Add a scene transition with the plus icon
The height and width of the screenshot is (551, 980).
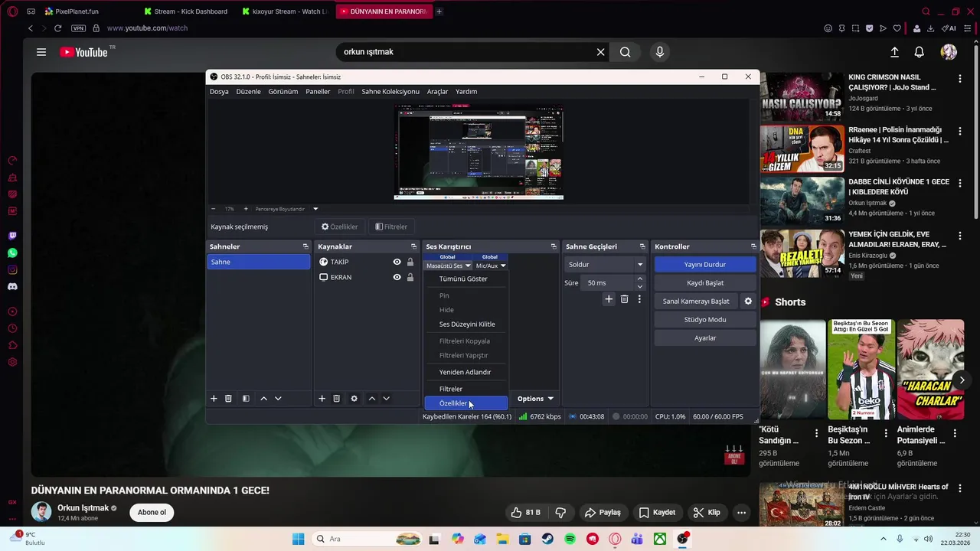[x=609, y=299]
